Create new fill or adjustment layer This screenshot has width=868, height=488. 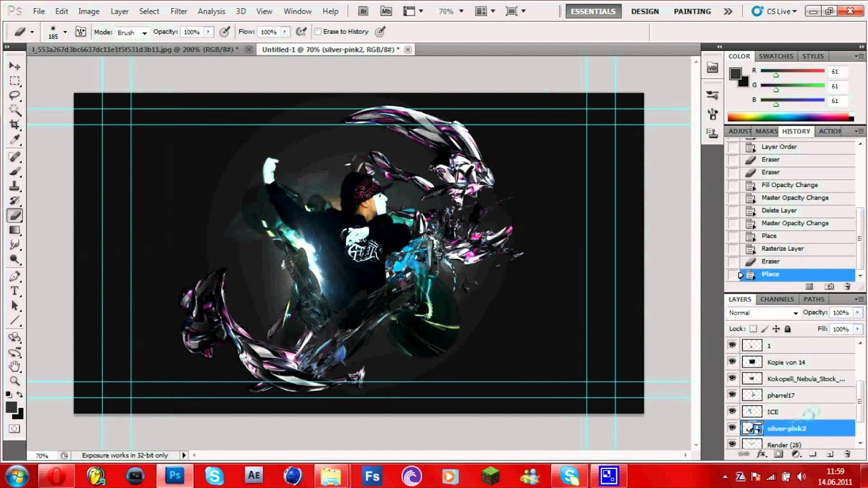[x=795, y=454]
